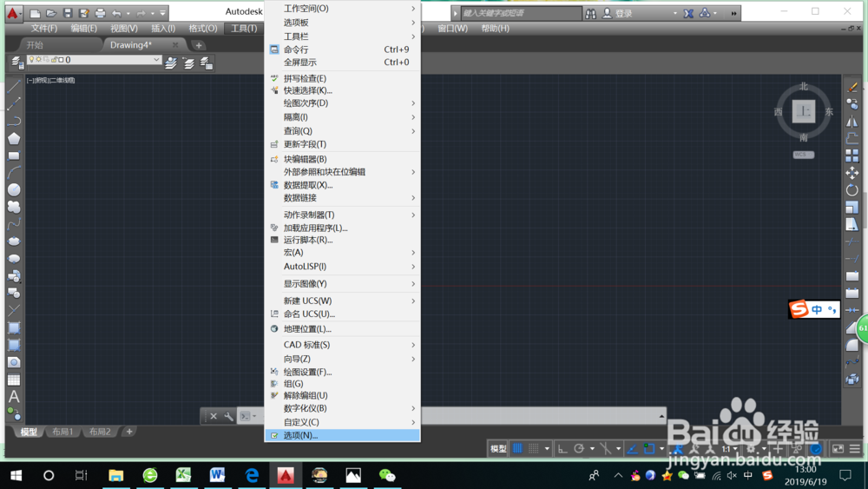
Task: Toggle hardware acceleration in status bar
Action: pos(815,448)
